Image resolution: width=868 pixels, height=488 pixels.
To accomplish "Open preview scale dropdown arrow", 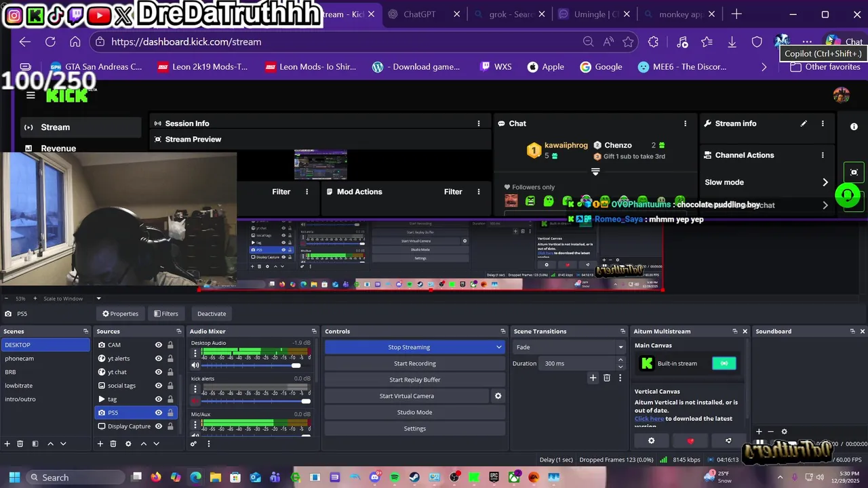I will click(x=98, y=298).
